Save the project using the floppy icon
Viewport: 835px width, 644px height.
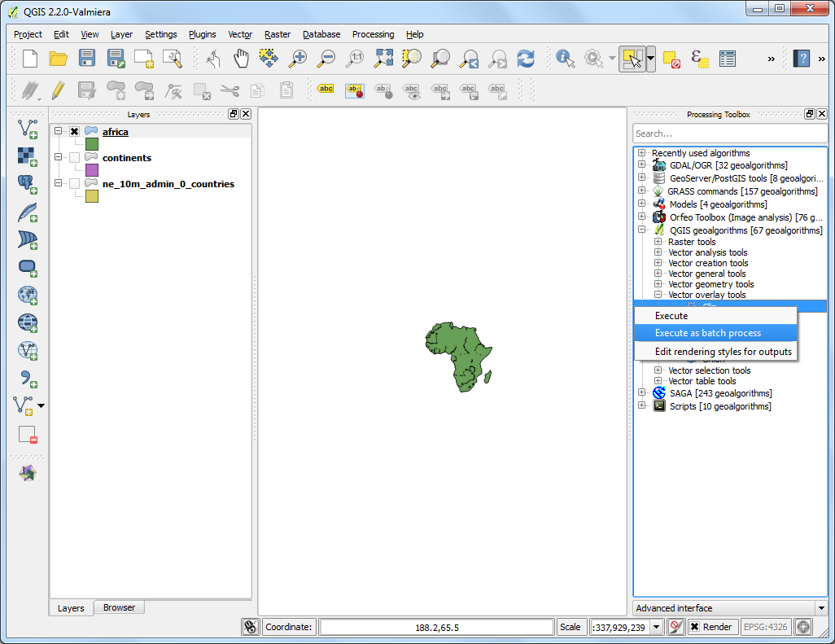87,58
